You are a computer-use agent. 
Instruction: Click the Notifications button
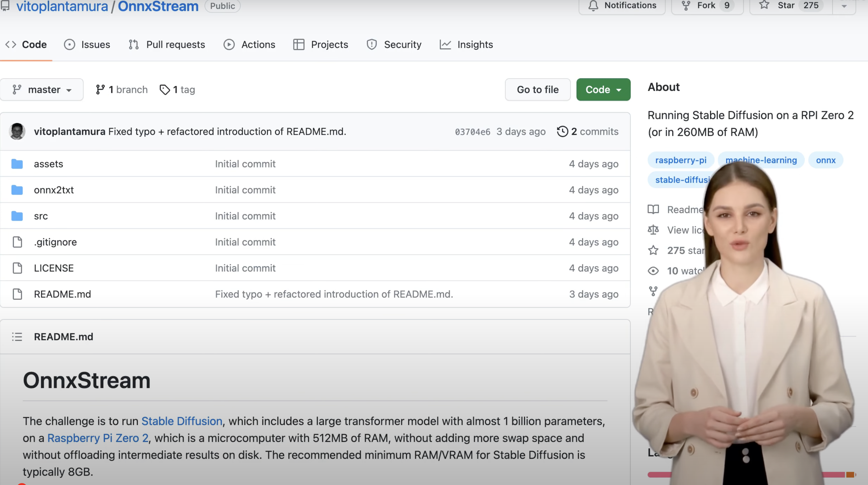pyautogui.click(x=622, y=6)
